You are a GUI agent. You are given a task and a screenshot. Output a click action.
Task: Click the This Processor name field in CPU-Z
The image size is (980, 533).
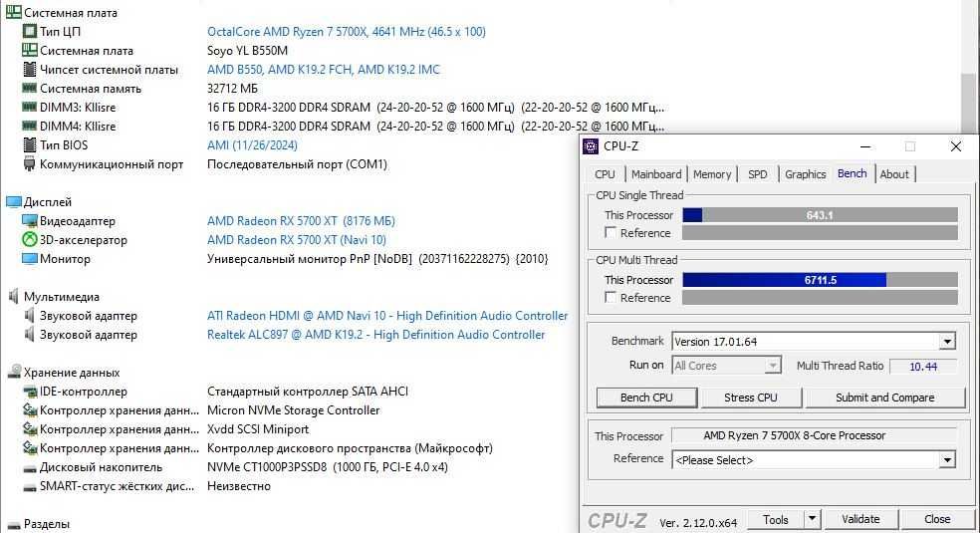814,435
